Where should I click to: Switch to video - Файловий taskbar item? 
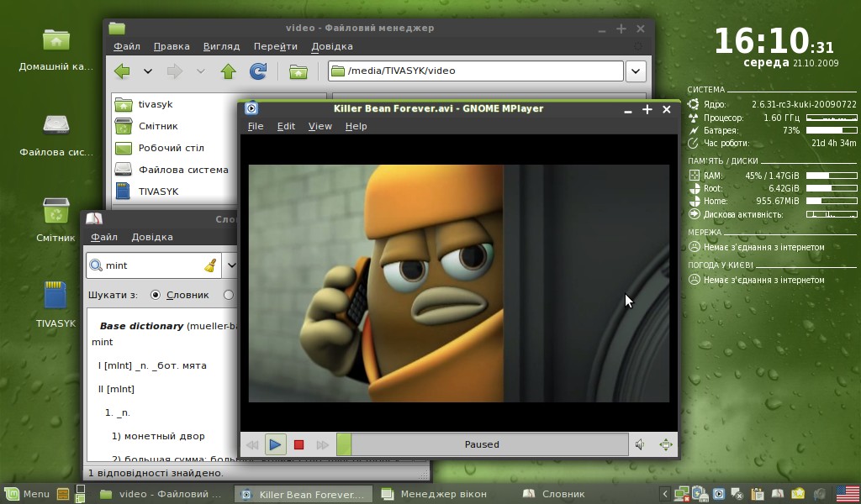pos(161,494)
